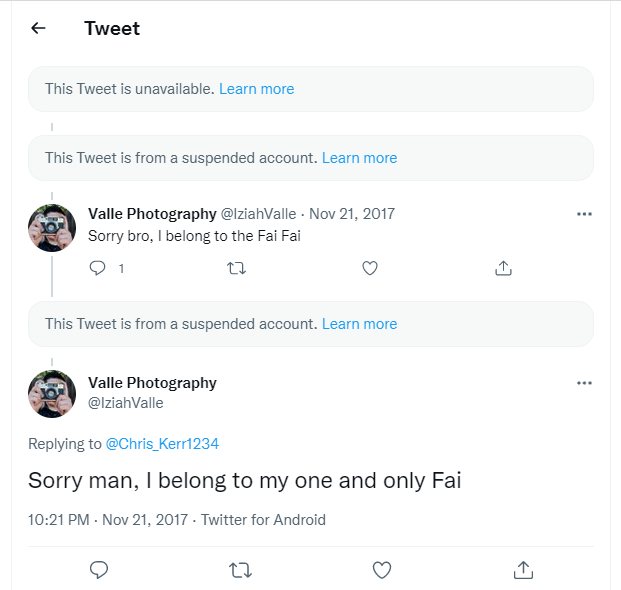Open @IziahValle handle in main tweet

[126, 403]
